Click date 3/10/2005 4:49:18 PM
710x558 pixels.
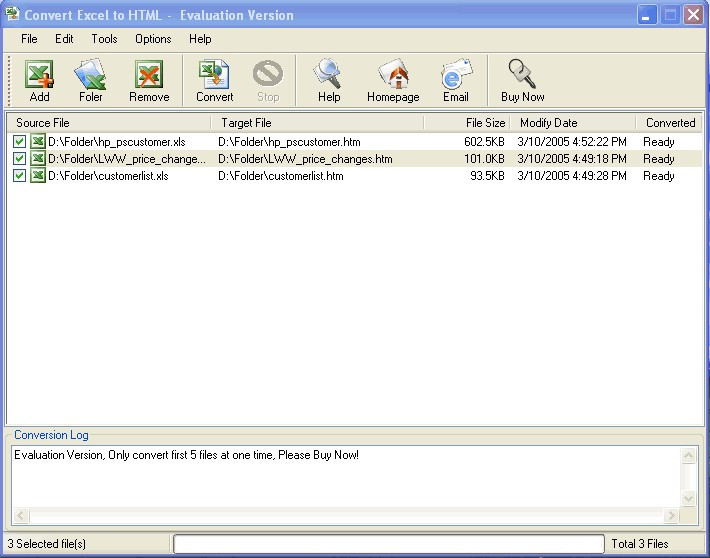pos(572,159)
